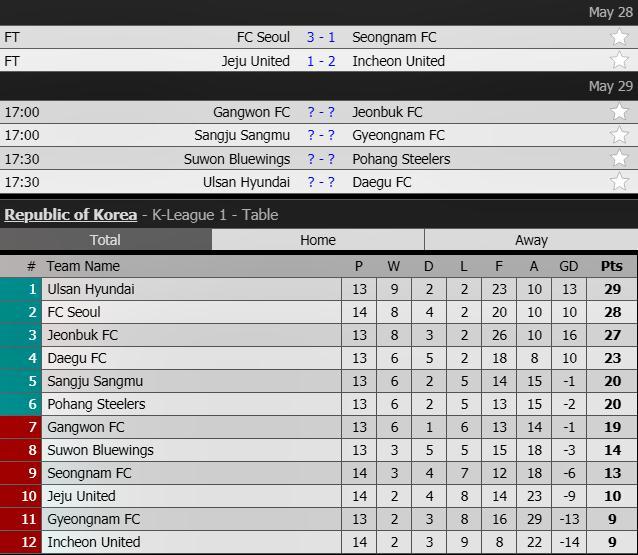Favorite the Ulsan Hyundai vs Daegu FC match
The image size is (638, 555).
coord(620,182)
